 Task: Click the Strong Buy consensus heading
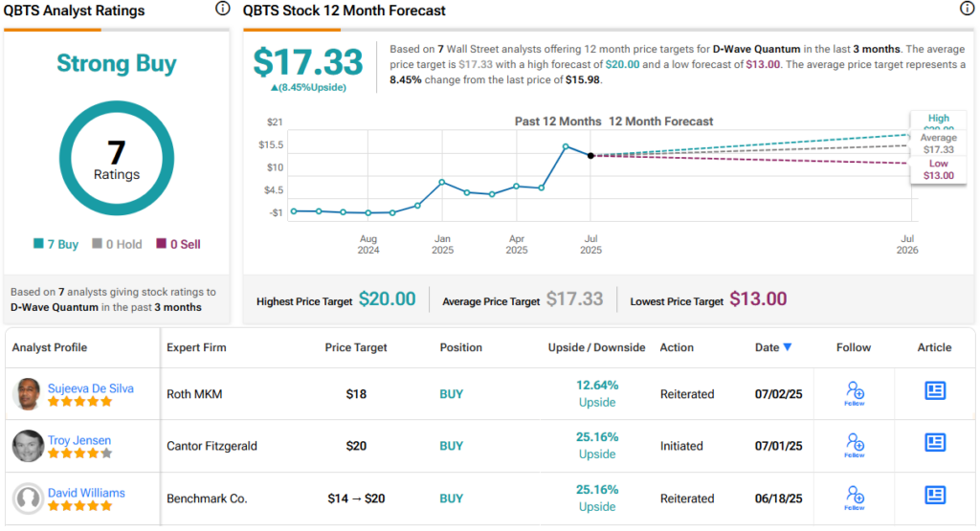pyautogui.click(x=116, y=63)
